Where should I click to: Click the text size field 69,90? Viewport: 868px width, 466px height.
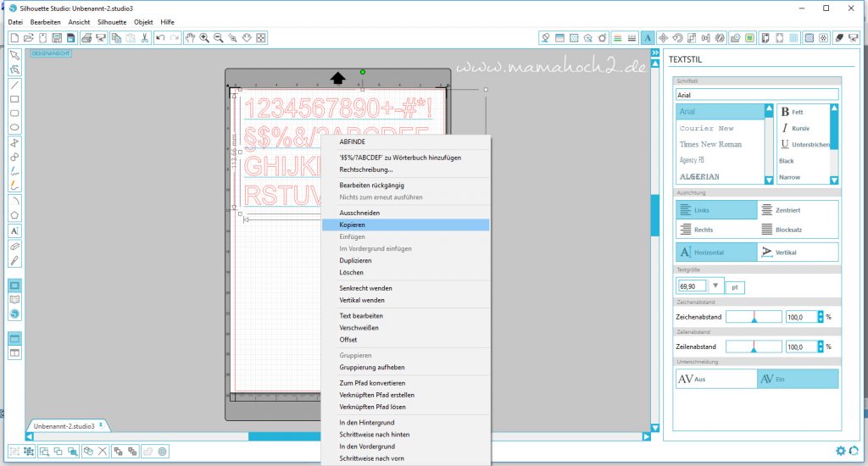[692, 286]
